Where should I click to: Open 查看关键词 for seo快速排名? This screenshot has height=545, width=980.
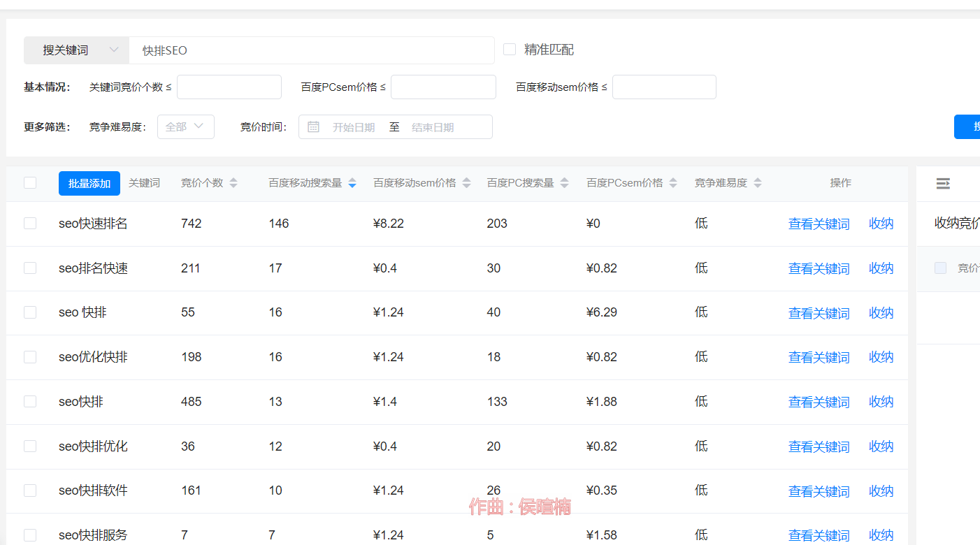pos(819,224)
